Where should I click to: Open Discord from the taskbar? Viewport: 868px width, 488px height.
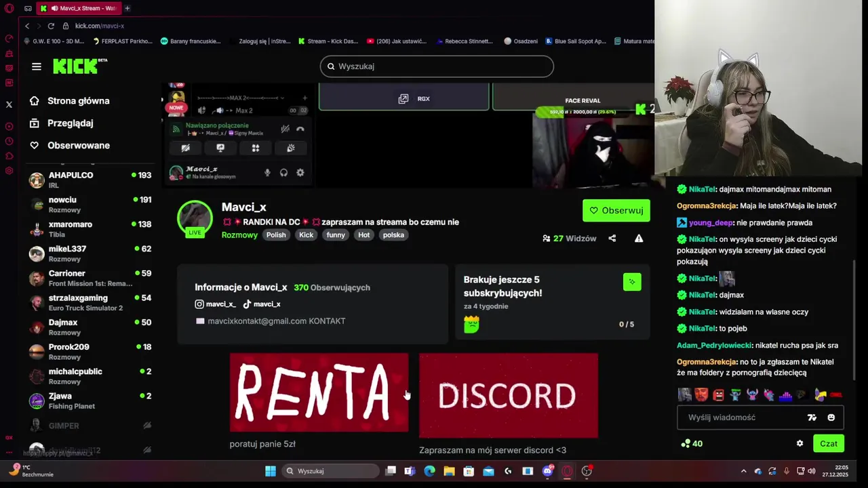[548, 471]
